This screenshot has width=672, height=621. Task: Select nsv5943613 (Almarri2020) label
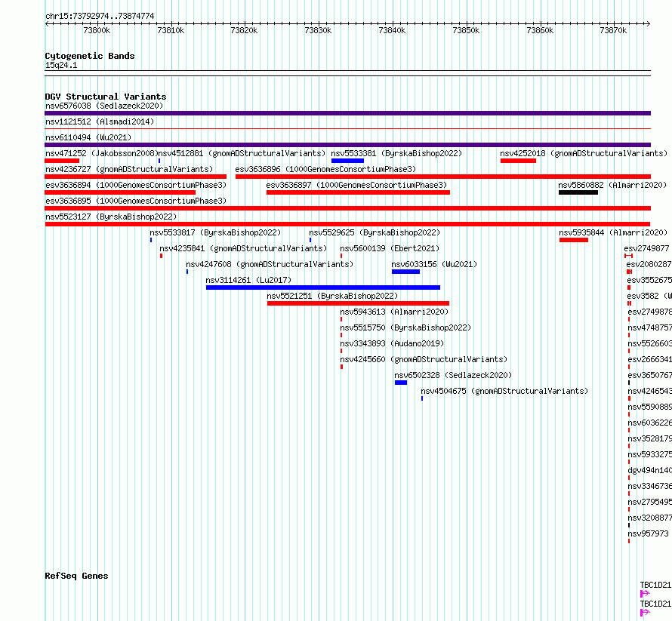394,312
